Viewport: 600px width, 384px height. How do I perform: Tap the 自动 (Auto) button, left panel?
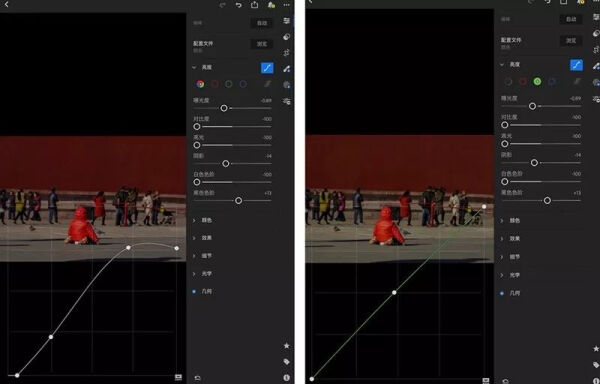coord(262,23)
